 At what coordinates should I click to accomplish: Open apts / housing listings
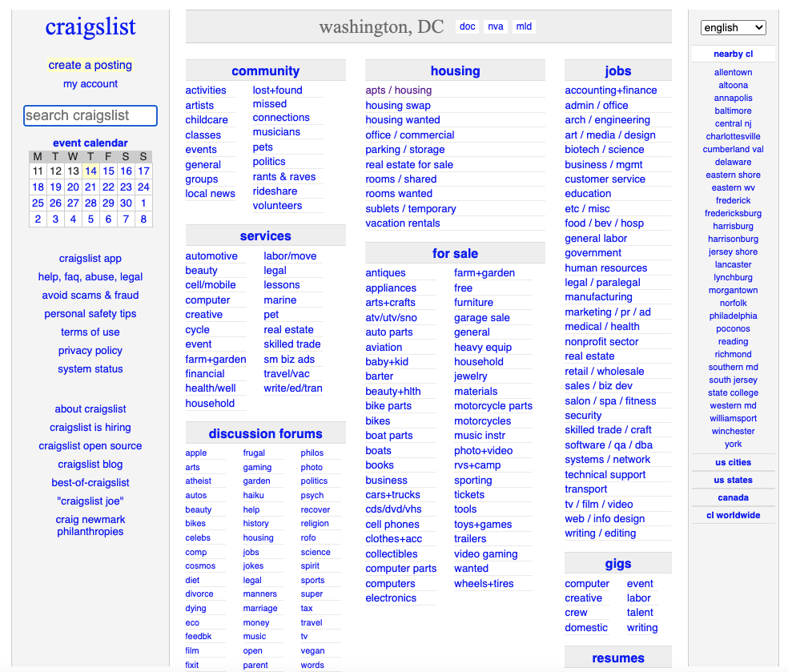click(x=399, y=91)
